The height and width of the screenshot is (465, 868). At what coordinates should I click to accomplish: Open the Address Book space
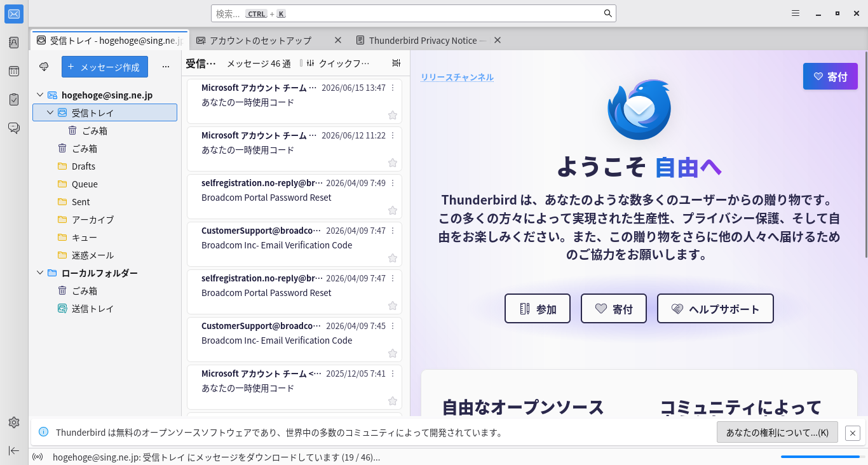pos(14,43)
